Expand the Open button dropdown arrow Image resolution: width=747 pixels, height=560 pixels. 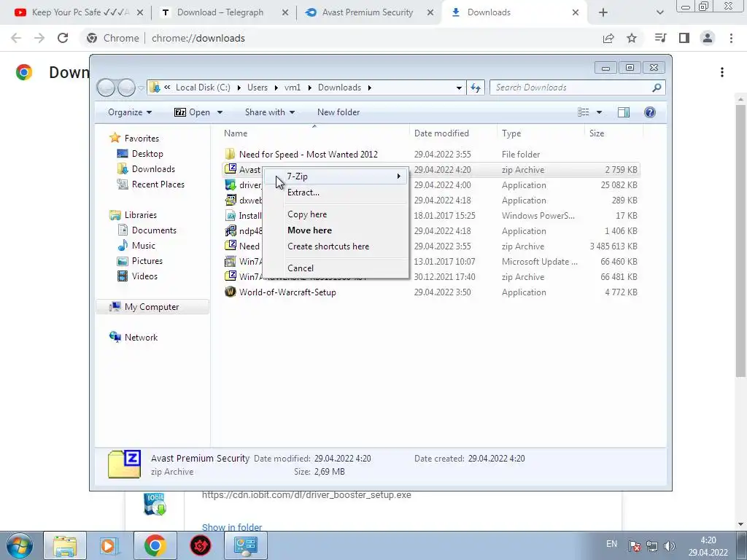(220, 112)
